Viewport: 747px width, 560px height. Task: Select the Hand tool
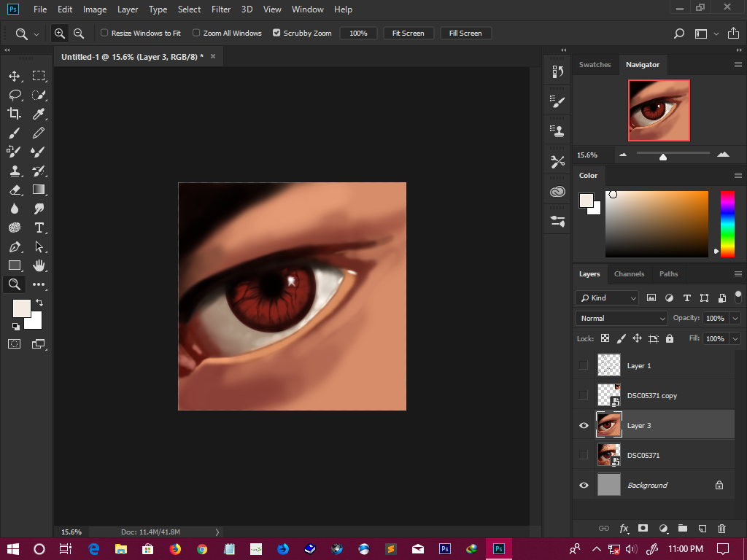pyautogui.click(x=39, y=265)
